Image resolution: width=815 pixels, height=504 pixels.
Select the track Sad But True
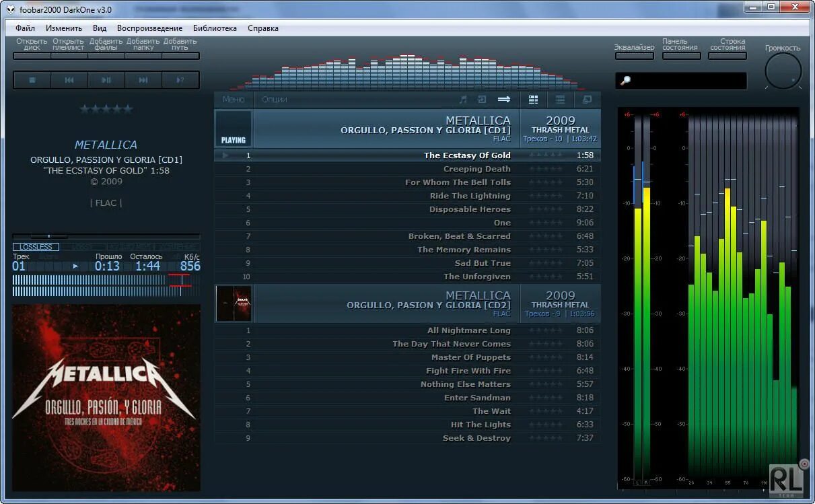point(408,263)
